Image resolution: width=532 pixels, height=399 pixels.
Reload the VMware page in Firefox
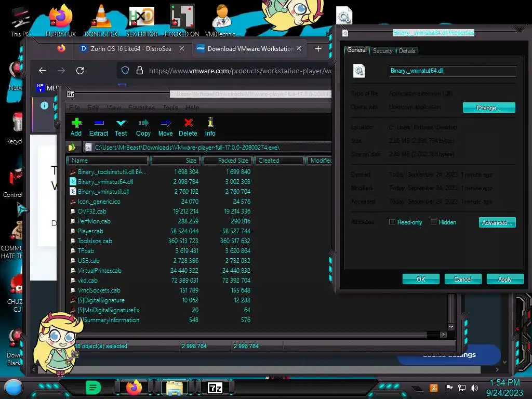click(x=80, y=71)
